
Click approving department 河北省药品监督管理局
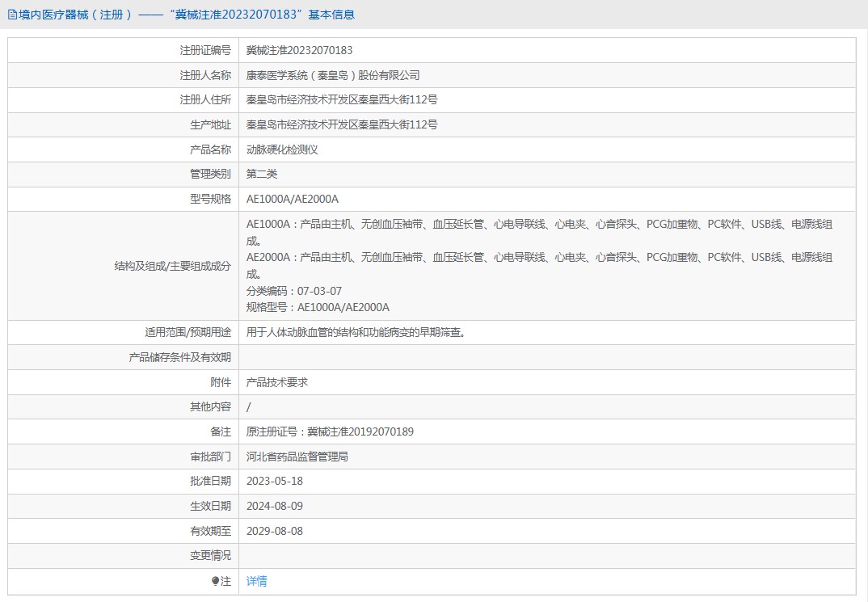pyautogui.click(x=297, y=457)
